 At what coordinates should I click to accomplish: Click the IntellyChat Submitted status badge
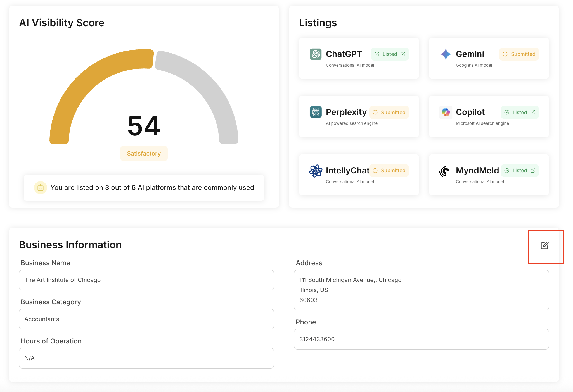[389, 171]
